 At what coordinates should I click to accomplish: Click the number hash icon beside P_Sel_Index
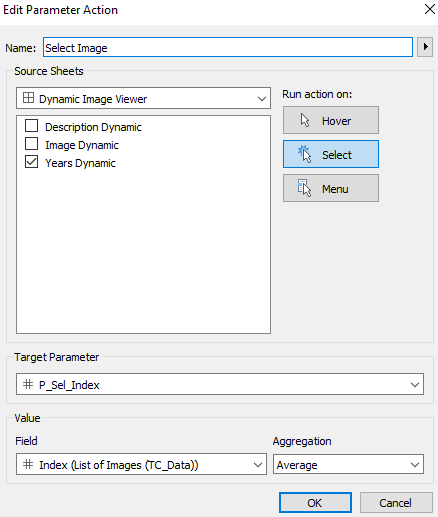pos(28,384)
